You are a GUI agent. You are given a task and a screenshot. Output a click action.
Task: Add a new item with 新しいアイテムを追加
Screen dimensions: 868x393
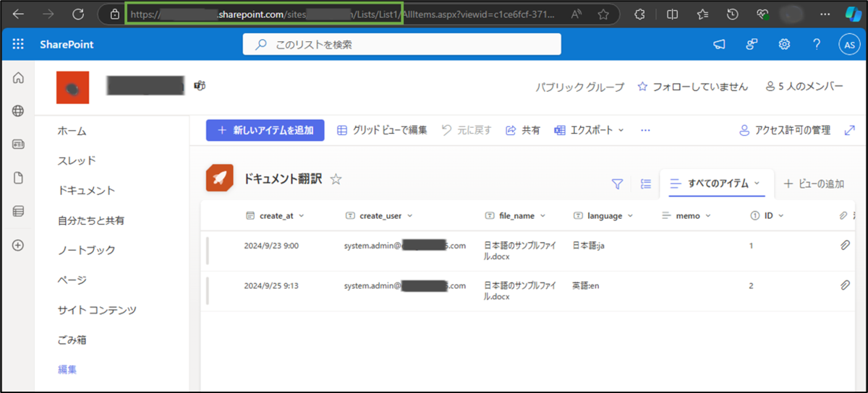pyautogui.click(x=265, y=130)
